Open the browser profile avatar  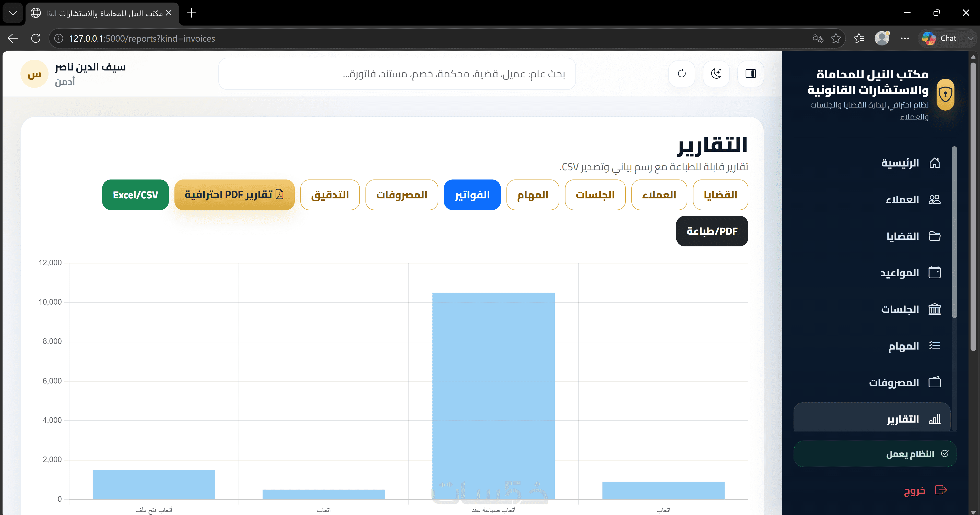point(882,38)
